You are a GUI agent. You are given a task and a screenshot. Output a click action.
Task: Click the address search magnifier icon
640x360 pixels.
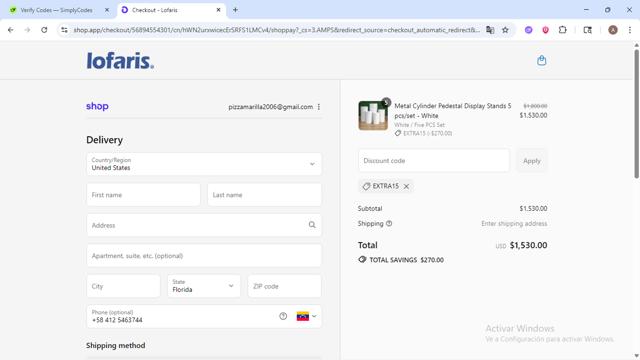(x=312, y=225)
